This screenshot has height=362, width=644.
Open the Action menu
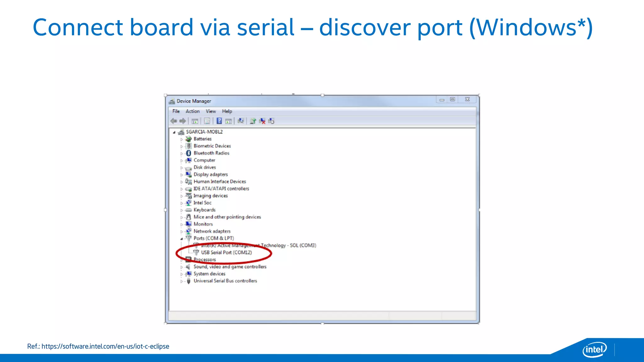tap(192, 111)
